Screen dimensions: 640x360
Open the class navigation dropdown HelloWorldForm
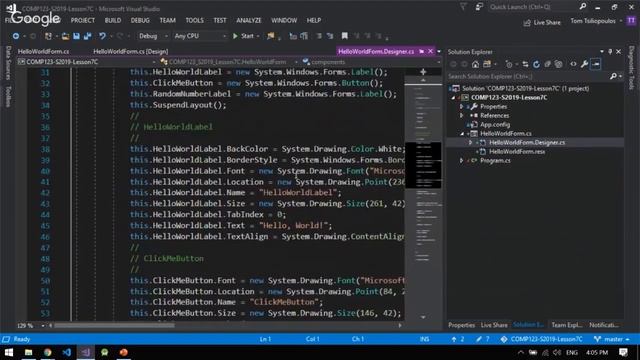[x=229, y=62]
